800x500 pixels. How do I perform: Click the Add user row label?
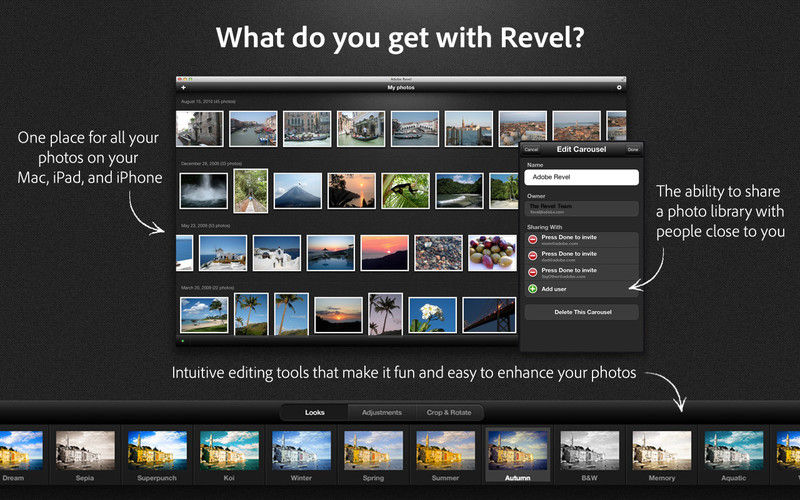[554, 289]
